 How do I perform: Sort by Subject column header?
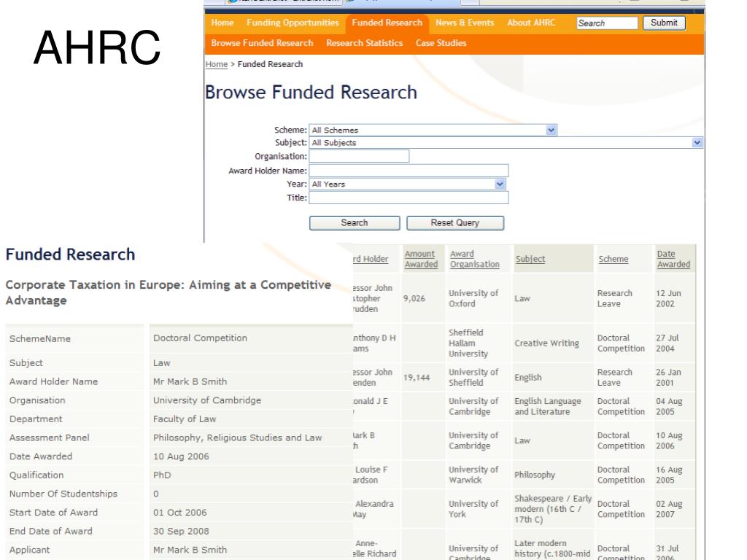530,259
